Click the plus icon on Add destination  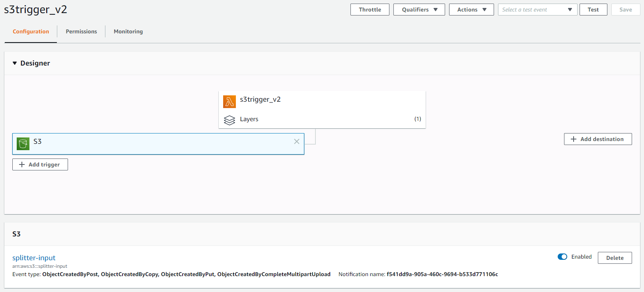pos(573,139)
